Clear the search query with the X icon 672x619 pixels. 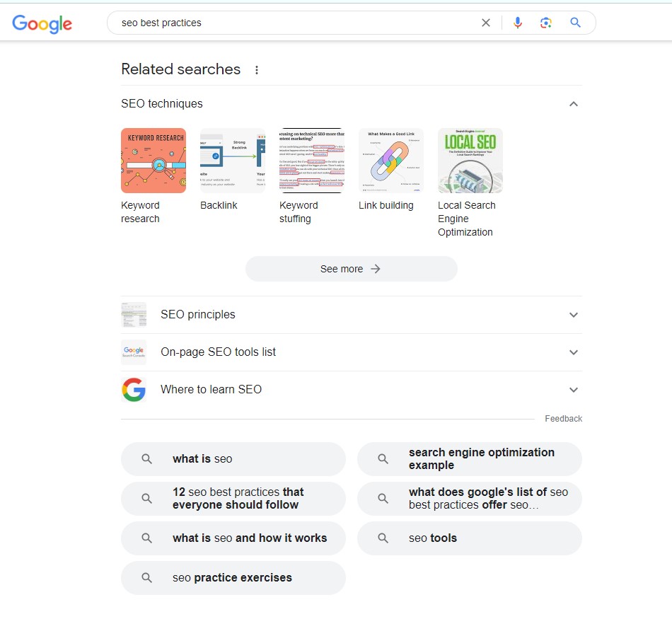[486, 22]
